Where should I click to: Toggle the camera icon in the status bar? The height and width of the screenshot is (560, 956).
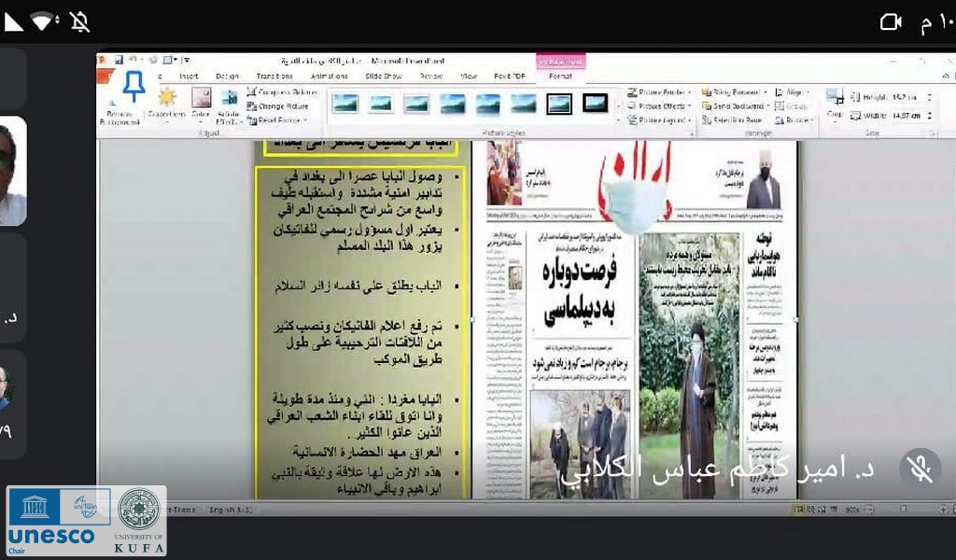892,21
